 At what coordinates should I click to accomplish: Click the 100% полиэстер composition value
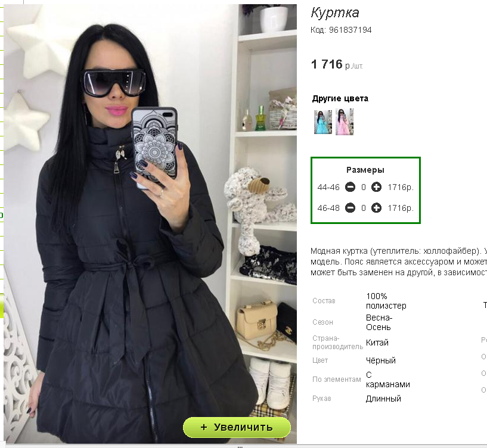coord(386,301)
